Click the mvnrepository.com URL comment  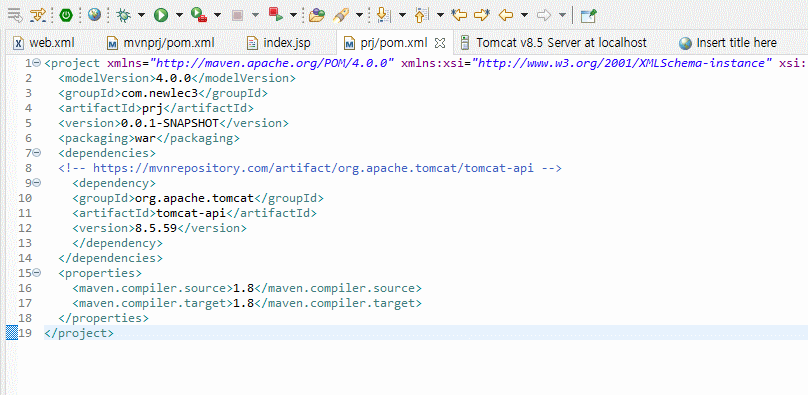click(x=310, y=168)
